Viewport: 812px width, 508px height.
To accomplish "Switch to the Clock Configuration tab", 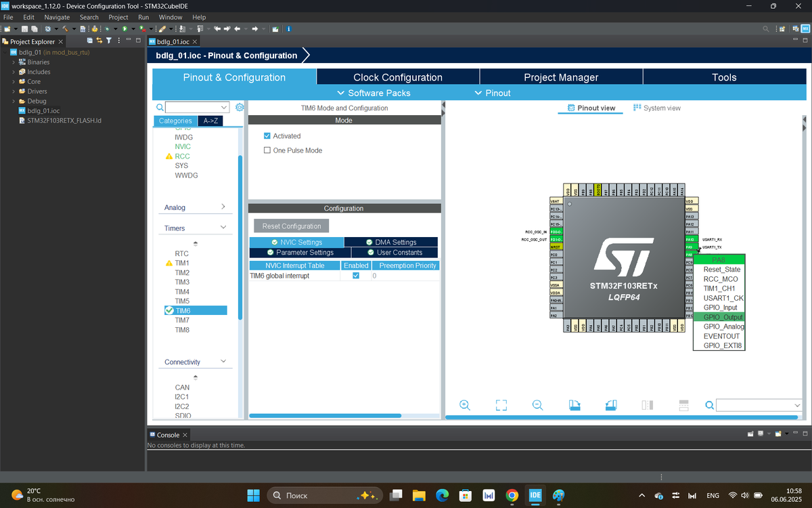I will [x=398, y=77].
